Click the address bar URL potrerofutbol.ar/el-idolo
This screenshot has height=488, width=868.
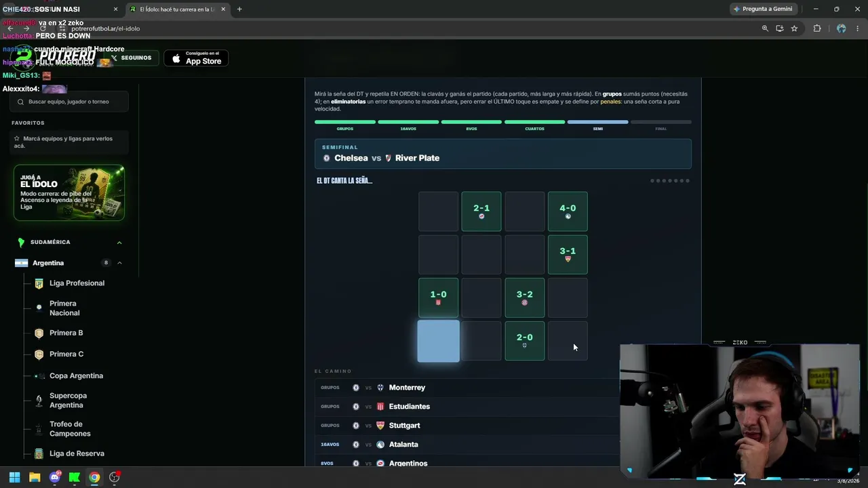click(105, 28)
